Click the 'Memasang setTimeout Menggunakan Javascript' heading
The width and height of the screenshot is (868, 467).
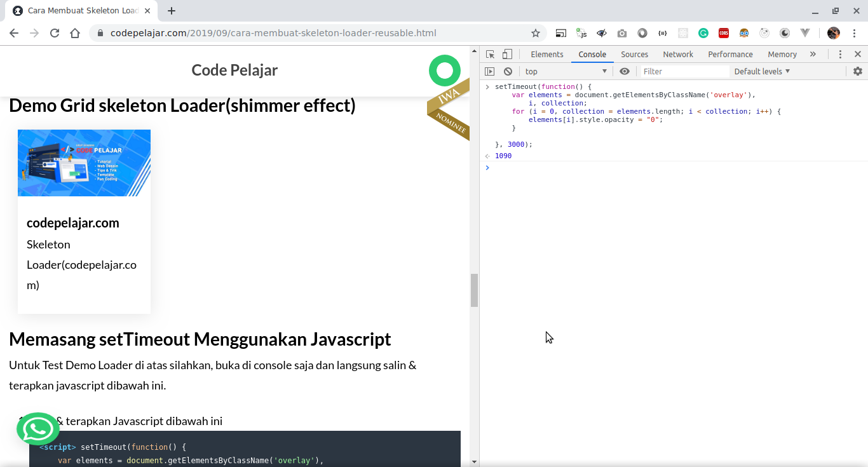pyautogui.click(x=200, y=339)
